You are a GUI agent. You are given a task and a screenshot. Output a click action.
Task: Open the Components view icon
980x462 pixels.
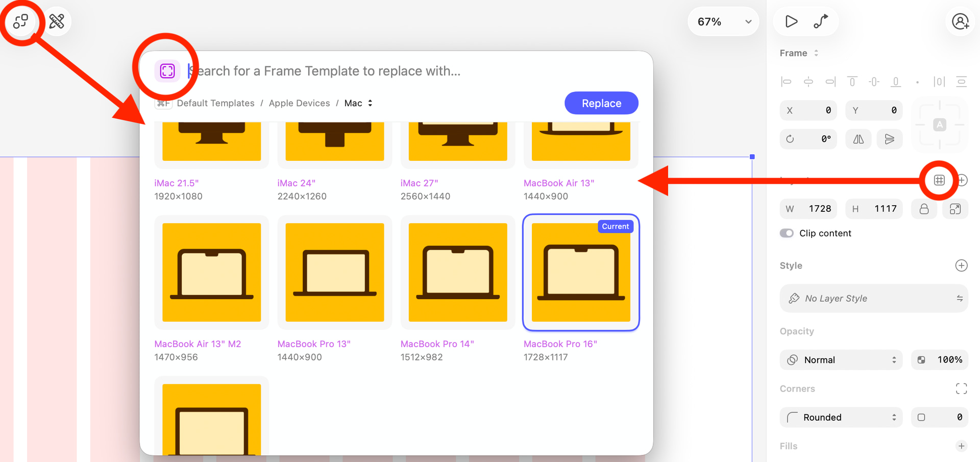click(x=20, y=21)
